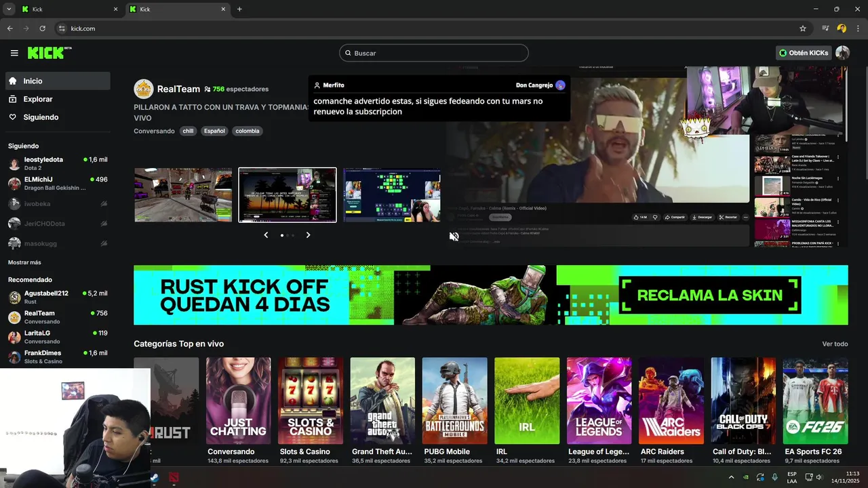This screenshot has height=488, width=868.
Task: Open the IRL category card
Action: (527, 401)
